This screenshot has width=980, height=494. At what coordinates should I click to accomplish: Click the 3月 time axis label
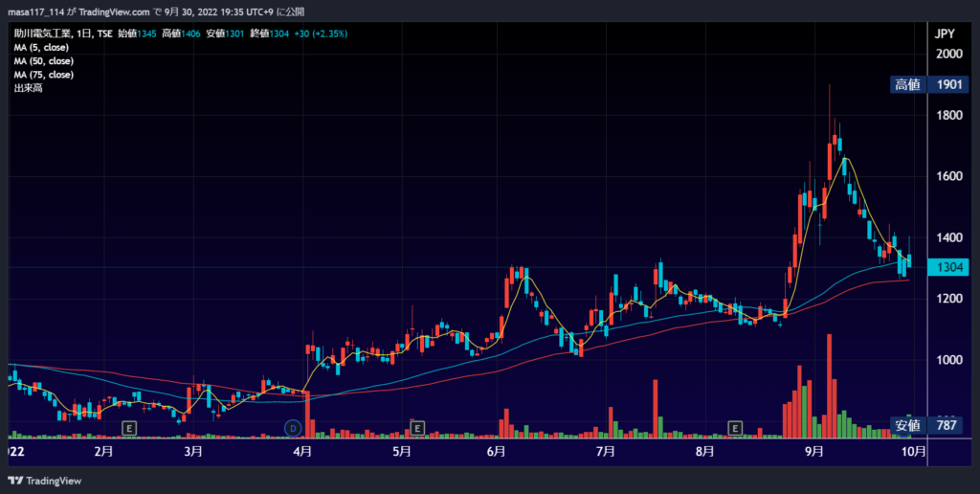tap(193, 451)
